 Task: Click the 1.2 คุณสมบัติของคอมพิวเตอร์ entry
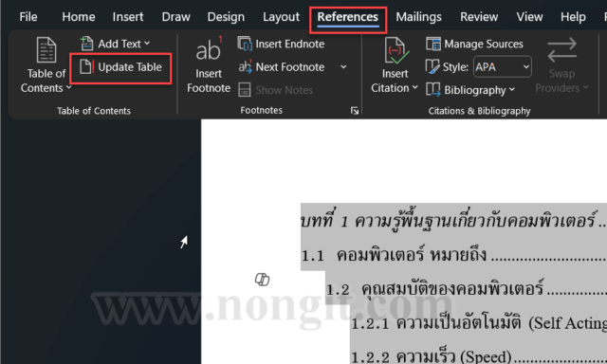(x=466, y=288)
